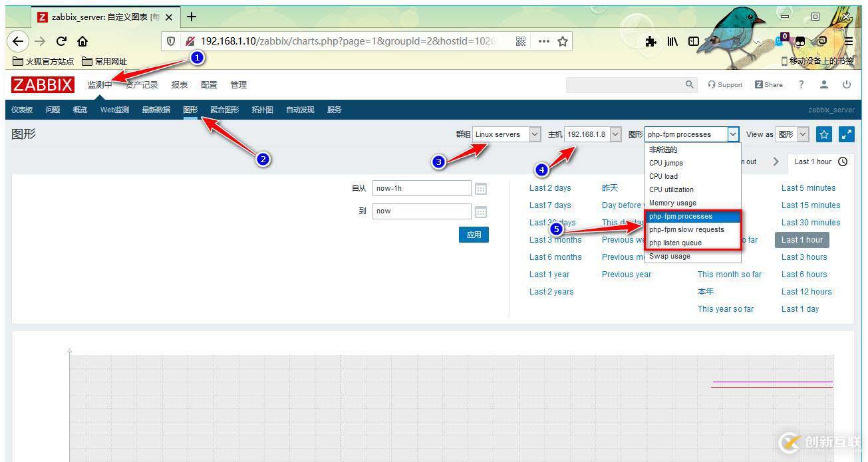The width and height of the screenshot is (868, 462).
Task: Open the 管理 top menu
Action: tap(238, 84)
